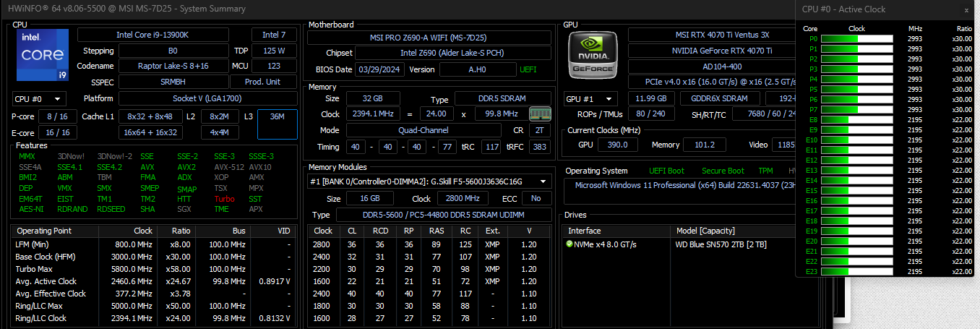Click the E23 core clock bar
Image resolution: width=980 pixels, height=329 pixels.
(857, 272)
